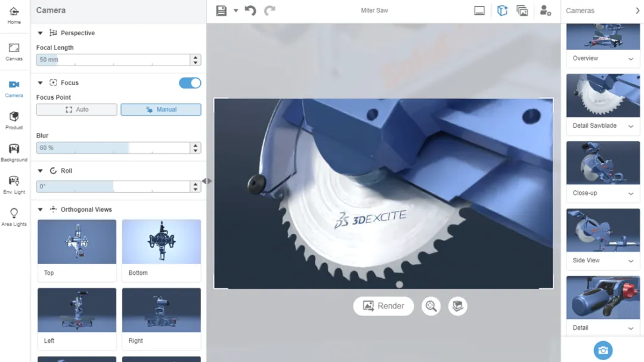Open the dropdown arrow beside save icon
The height and width of the screenshot is (362, 644).
click(x=236, y=11)
